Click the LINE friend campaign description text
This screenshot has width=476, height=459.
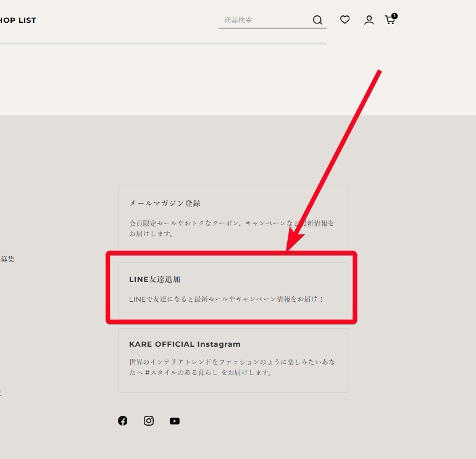click(x=226, y=299)
